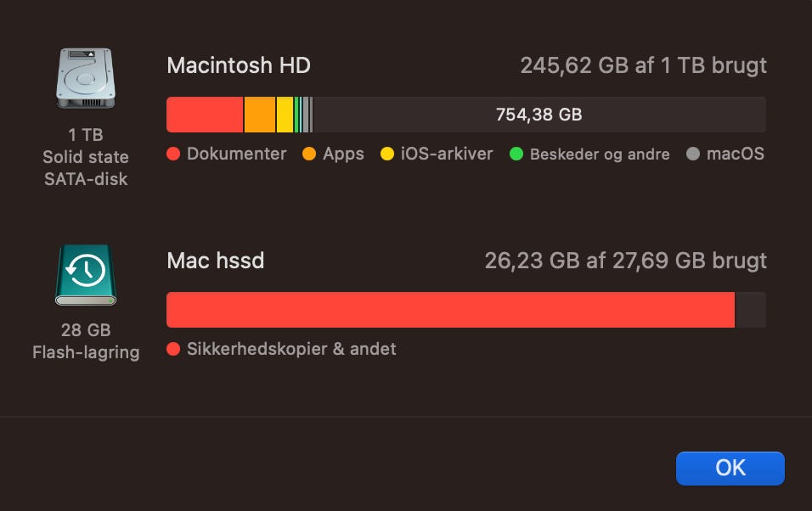Click the OK button

[x=730, y=468]
